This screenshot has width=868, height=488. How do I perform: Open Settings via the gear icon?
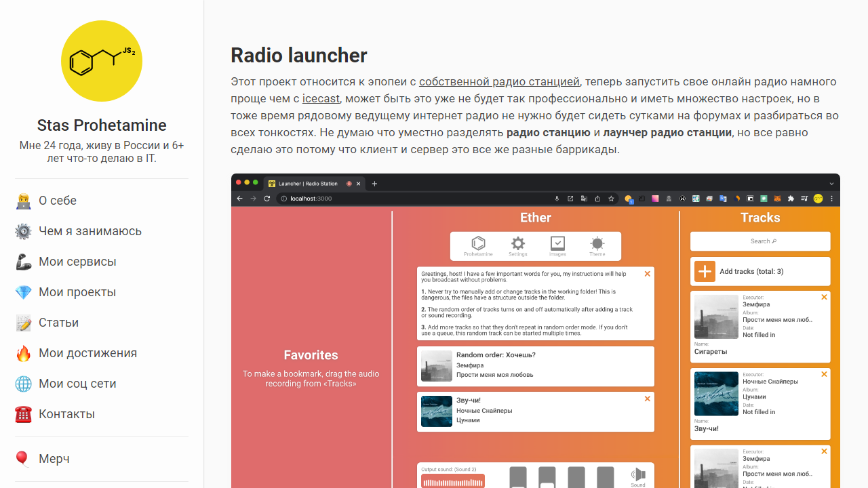click(518, 244)
